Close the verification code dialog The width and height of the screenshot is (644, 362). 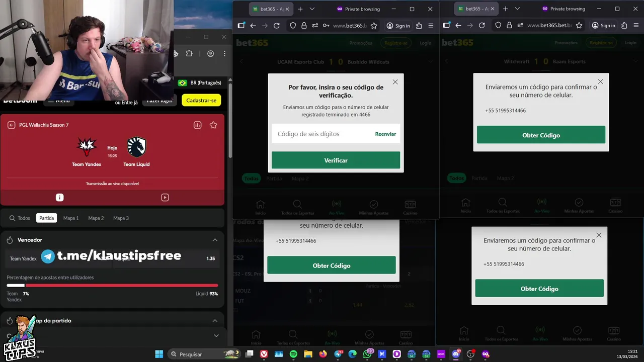tap(395, 82)
